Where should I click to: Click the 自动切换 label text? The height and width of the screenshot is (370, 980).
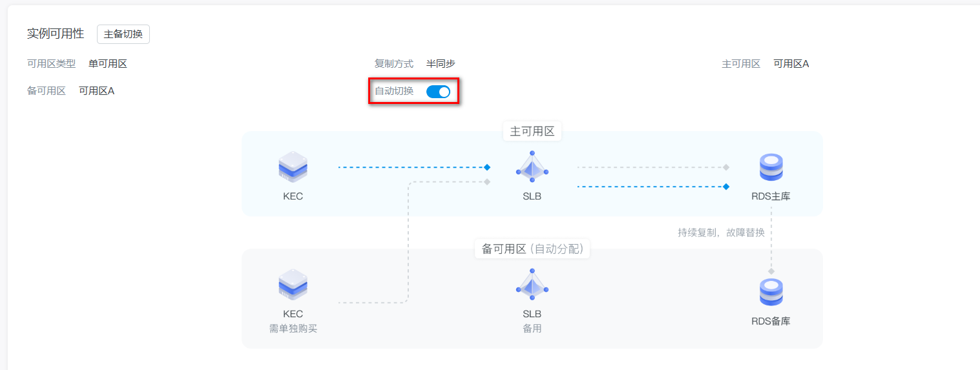pyautogui.click(x=394, y=91)
